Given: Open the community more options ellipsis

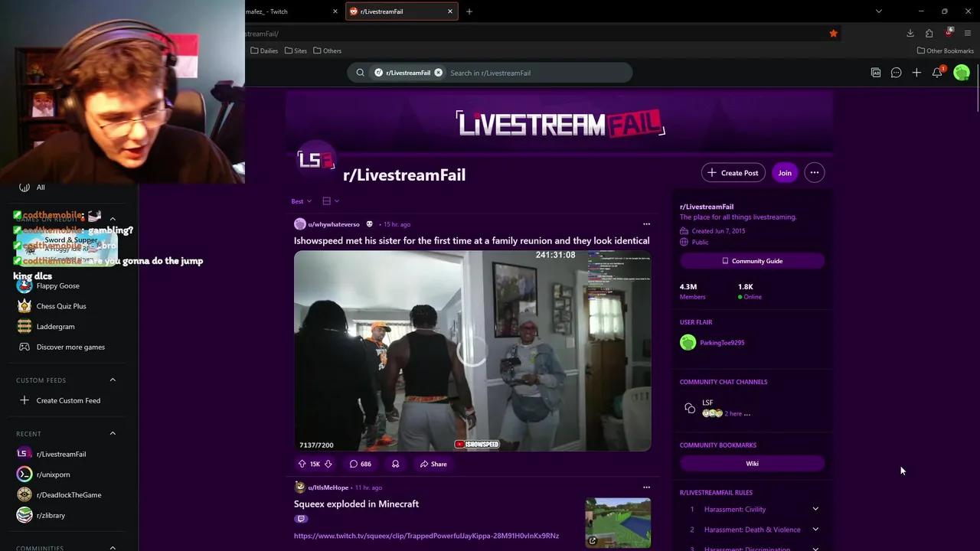Looking at the screenshot, I should (815, 173).
